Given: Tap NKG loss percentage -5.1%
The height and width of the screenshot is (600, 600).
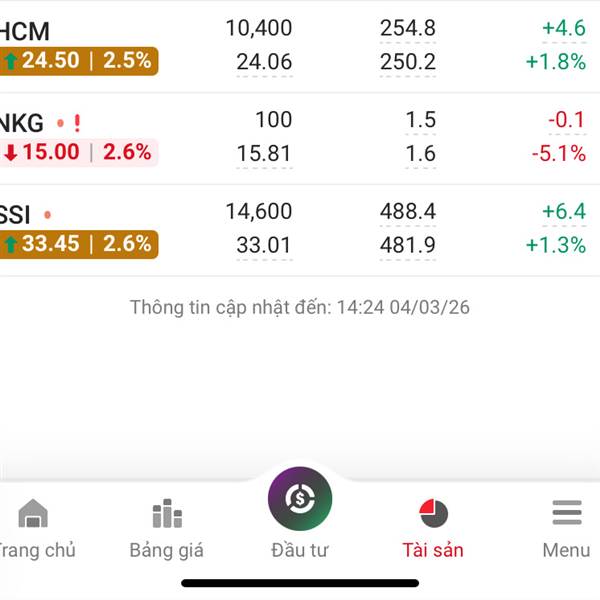Looking at the screenshot, I should click(x=560, y=153).
